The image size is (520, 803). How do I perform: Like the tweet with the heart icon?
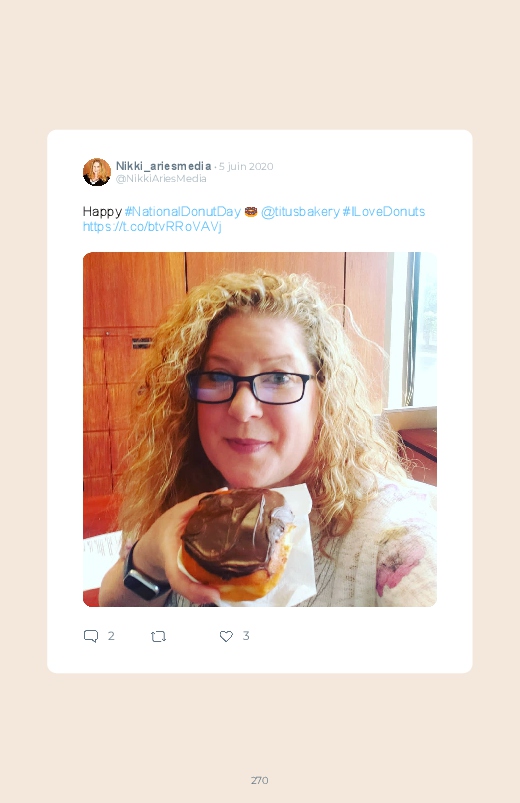pos(226,636)
